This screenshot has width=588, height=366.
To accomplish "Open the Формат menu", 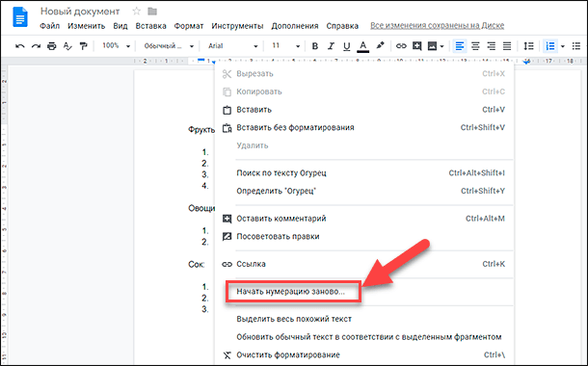I will point(189,26).
